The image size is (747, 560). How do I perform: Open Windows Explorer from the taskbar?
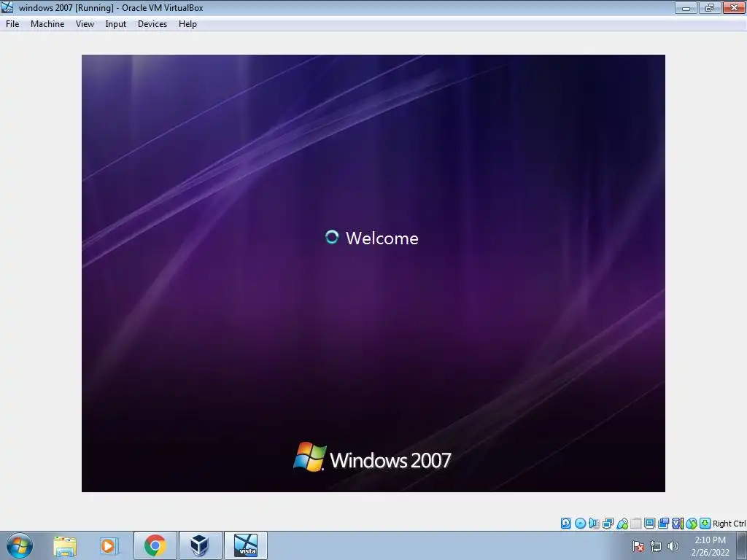[x=65, y=546]
